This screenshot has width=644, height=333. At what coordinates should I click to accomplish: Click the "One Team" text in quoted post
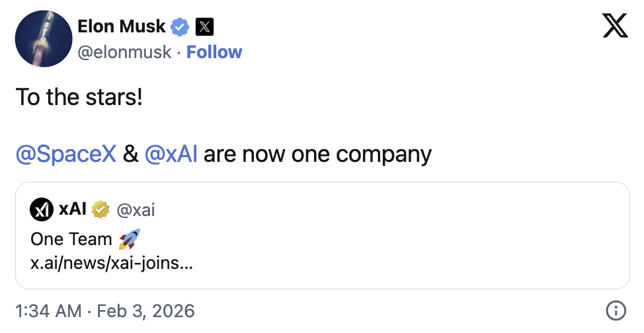click(71, 239)
